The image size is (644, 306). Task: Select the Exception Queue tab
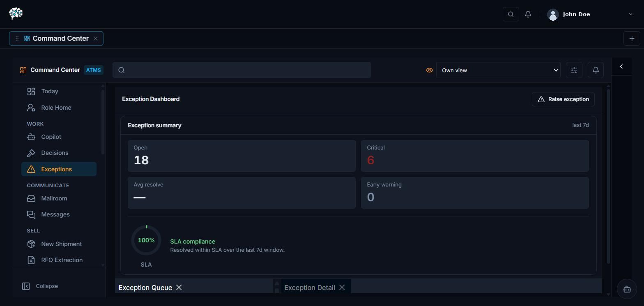coord(145,288)
